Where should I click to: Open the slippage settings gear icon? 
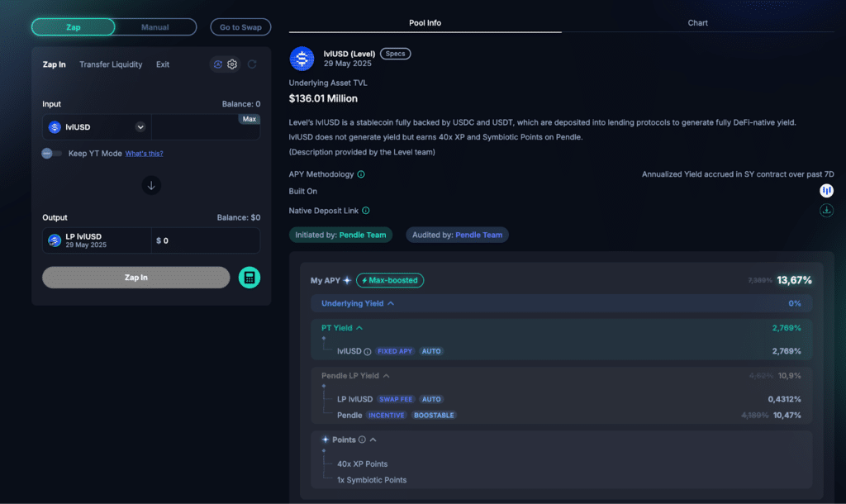coord(232,64)
